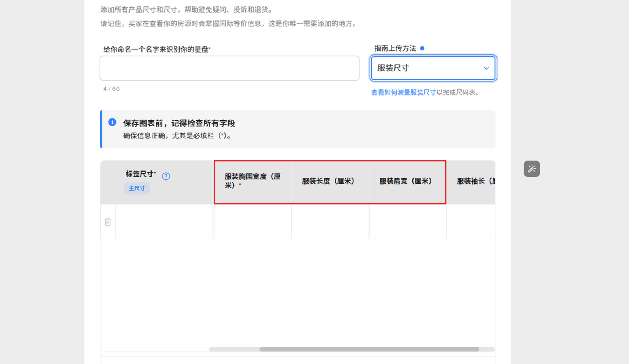Delete the first size row with trash icon
Image resolution: width=629 pixels, height=364 pixels.
coord(108,222)
